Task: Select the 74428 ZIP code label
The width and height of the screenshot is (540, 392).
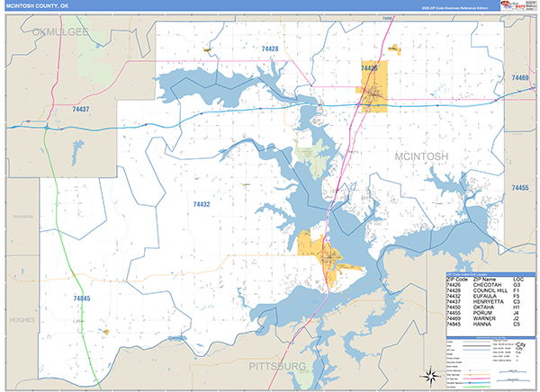Action: tap(270, 49)
